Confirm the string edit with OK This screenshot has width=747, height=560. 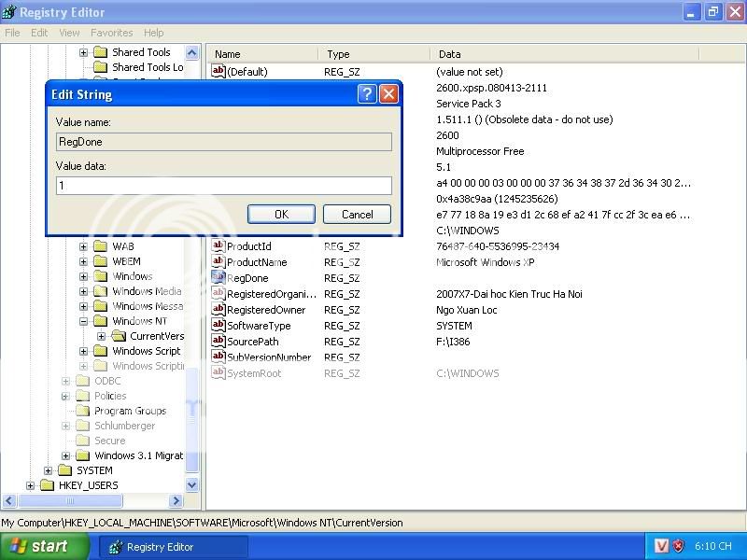pos(281,215)
